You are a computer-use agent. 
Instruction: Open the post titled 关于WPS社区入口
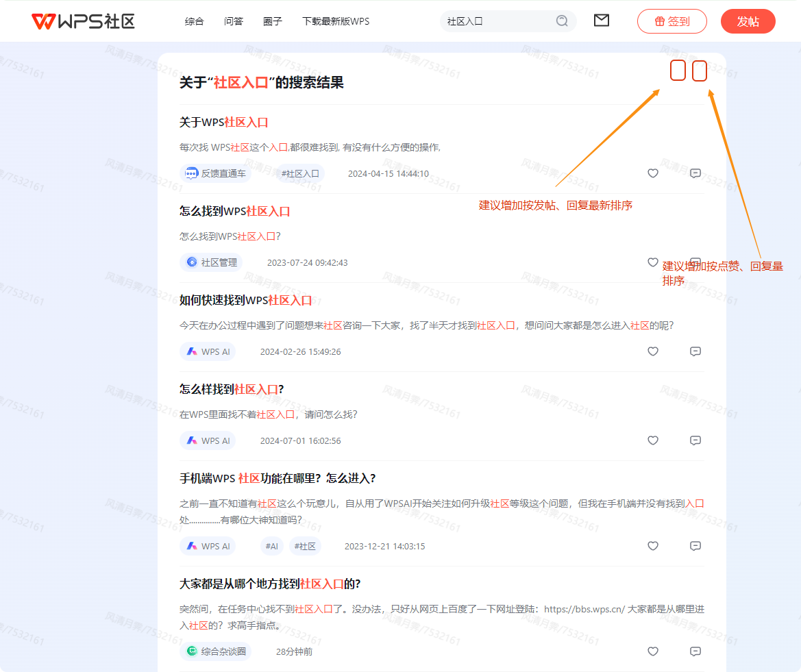(x=224, y=123)
